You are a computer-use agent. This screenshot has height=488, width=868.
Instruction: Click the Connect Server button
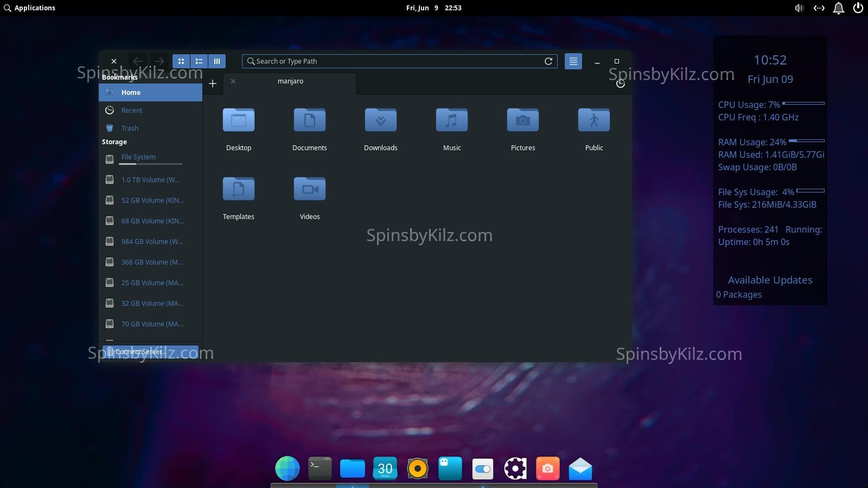(x=150, y=351)
